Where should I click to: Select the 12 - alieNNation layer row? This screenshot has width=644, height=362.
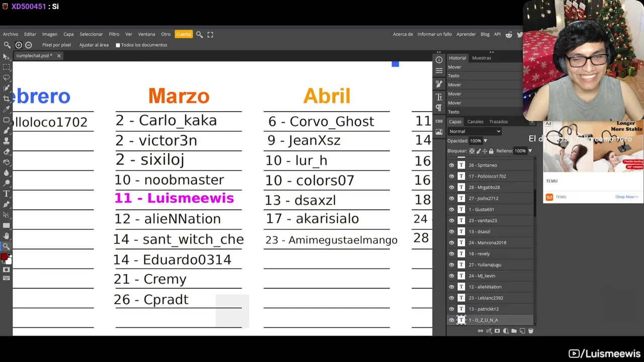491,287
